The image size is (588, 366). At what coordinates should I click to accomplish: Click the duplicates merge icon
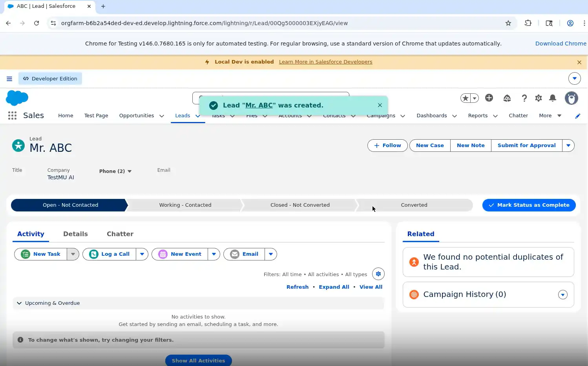click(414, 262)
